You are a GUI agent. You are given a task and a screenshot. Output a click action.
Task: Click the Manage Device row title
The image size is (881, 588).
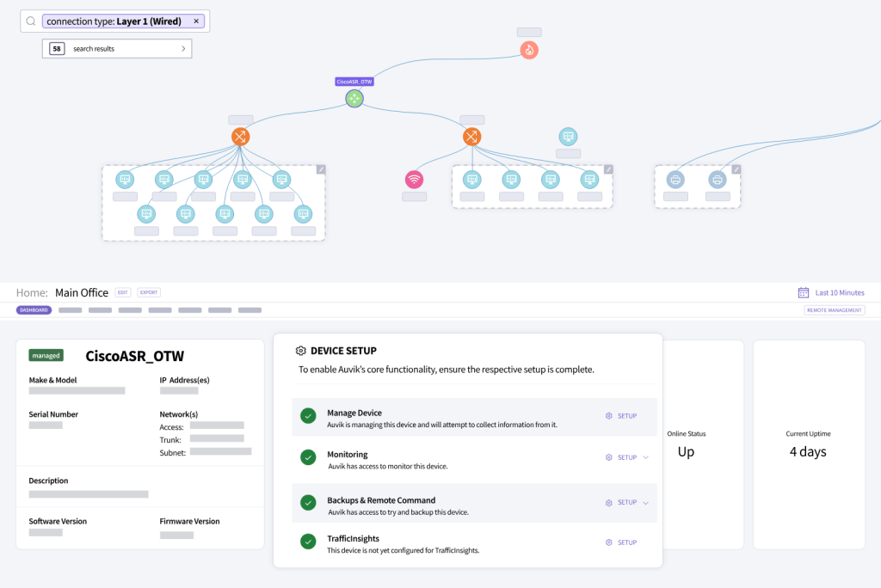tap(354, 413)
